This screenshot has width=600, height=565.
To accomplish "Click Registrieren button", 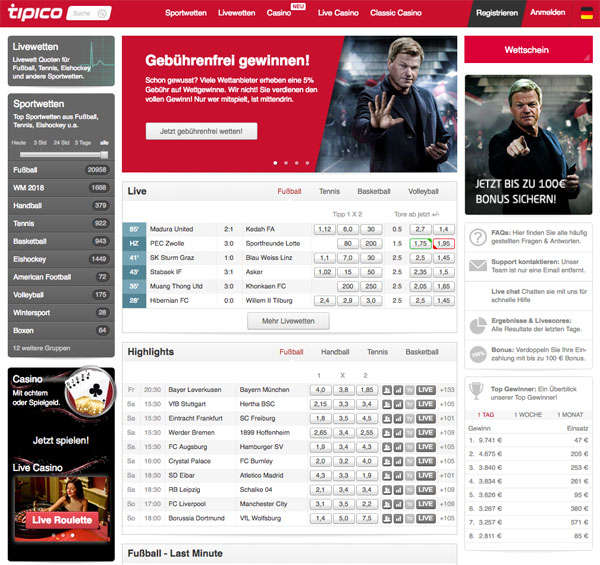I will pyautogui.click(x=497, y=13).
